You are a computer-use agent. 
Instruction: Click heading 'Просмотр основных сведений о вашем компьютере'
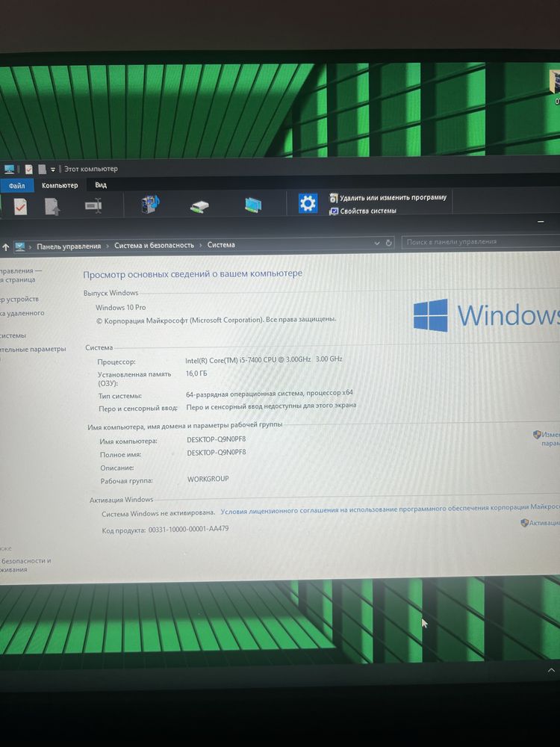point(193,274)
